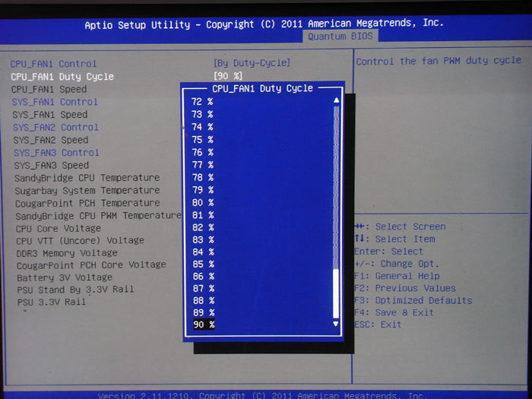The height and width of the screenshot is (399, 532).
Task: Click the F4: Save & Exit hint
Action: pos(394,312)
